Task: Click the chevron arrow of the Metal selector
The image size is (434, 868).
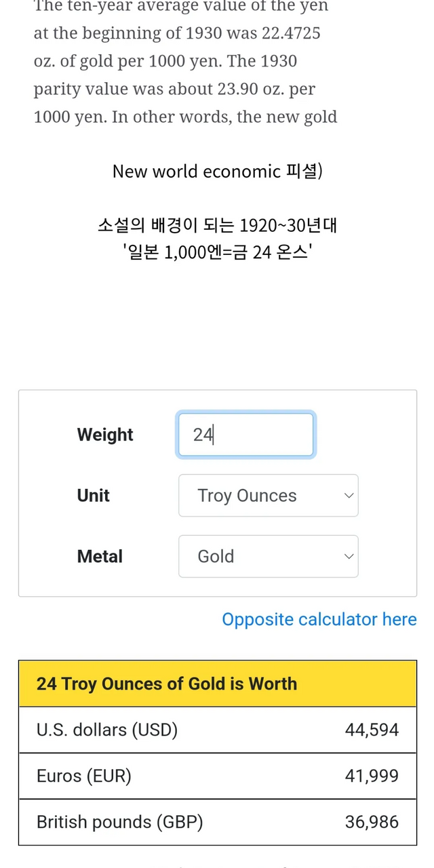Action: [x=349, y=557]
